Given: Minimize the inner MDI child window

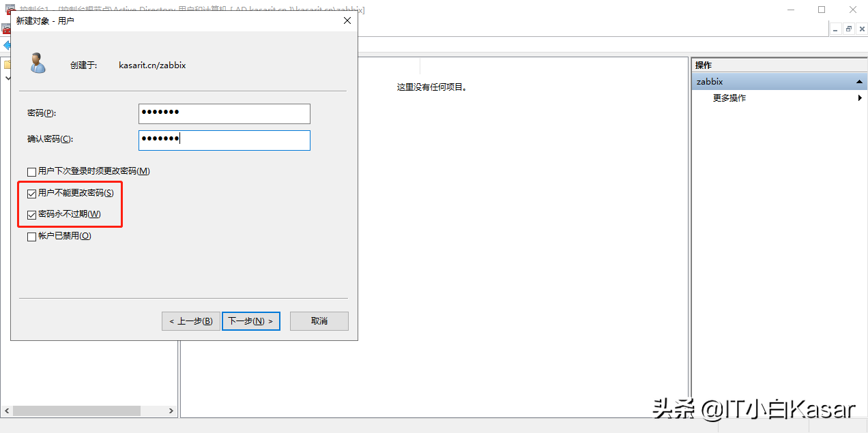Looking at the screenshot, I should 837,29.
